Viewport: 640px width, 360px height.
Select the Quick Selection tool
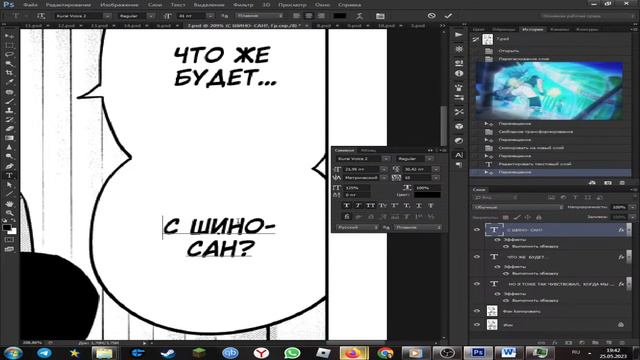(x=9, y=64)
